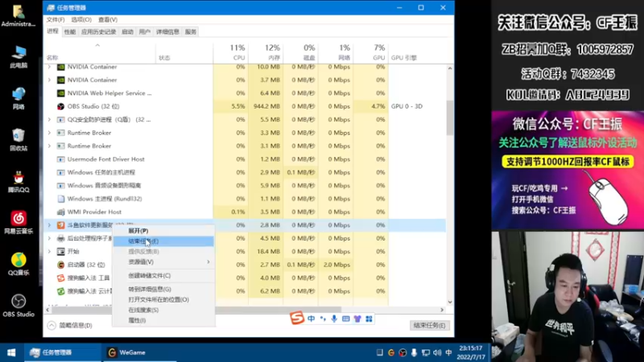Toggle the Sogou IME punctuation mode button
The image size is (644, 362).
pyautogui.click(x=323, y=319)
